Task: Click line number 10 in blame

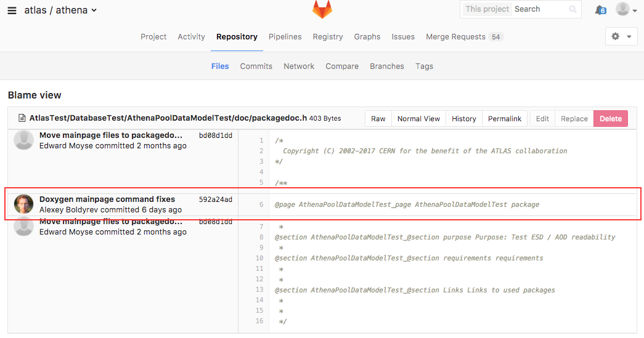Action: tap(259, 258)
